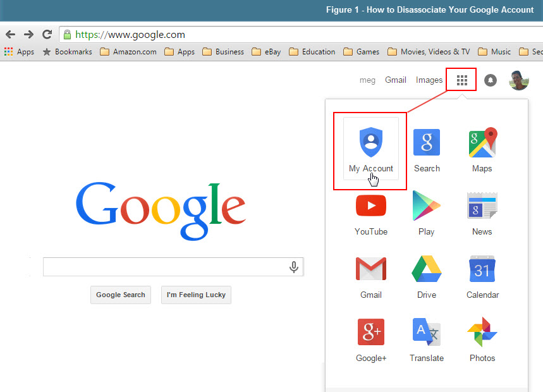Click the Gmail link in header
This screenshot has width=543, height=392.
click(396, 80)
